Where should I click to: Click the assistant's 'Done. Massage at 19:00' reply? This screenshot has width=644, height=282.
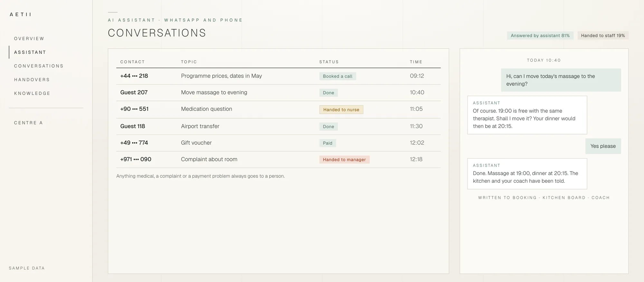point(527,174)
